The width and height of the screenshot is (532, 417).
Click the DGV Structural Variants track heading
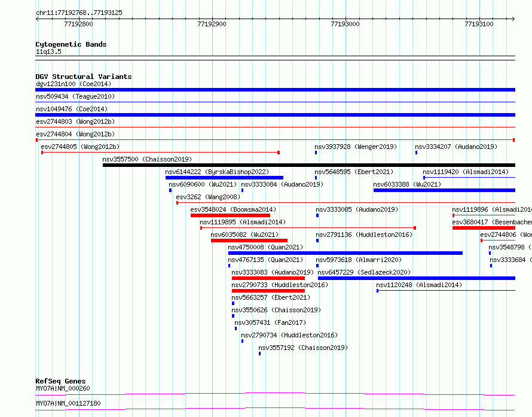click(x=84, y=77)
